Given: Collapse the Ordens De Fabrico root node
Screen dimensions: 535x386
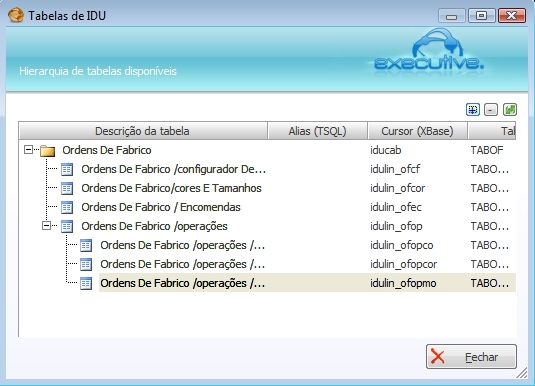Looking at the screenshot, I should coord(29,150).
